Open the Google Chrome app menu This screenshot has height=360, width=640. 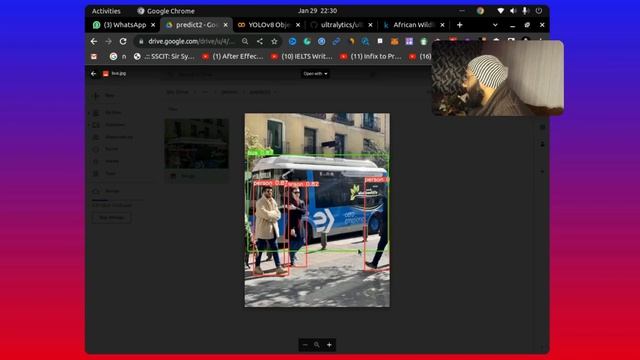tap(166, 11)
